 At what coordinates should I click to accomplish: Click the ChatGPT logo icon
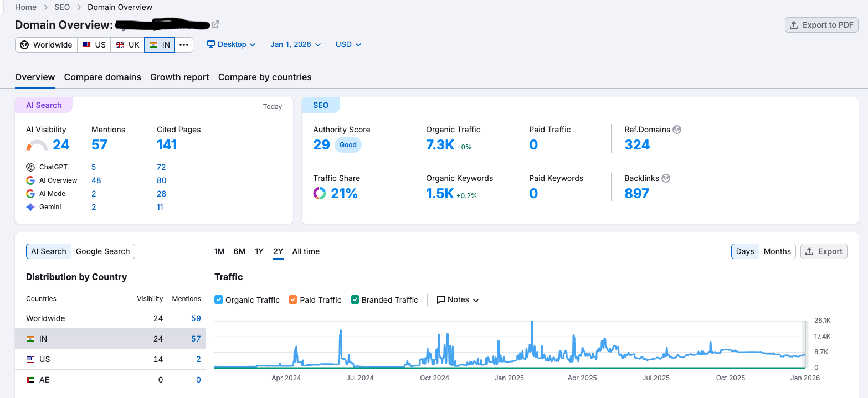(30, 167)
